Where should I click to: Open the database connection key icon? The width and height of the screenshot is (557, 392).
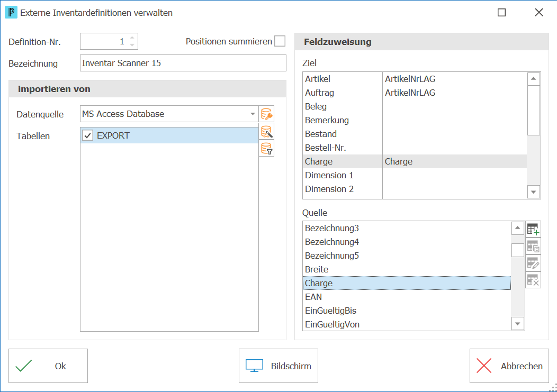[x=266, y=114]
